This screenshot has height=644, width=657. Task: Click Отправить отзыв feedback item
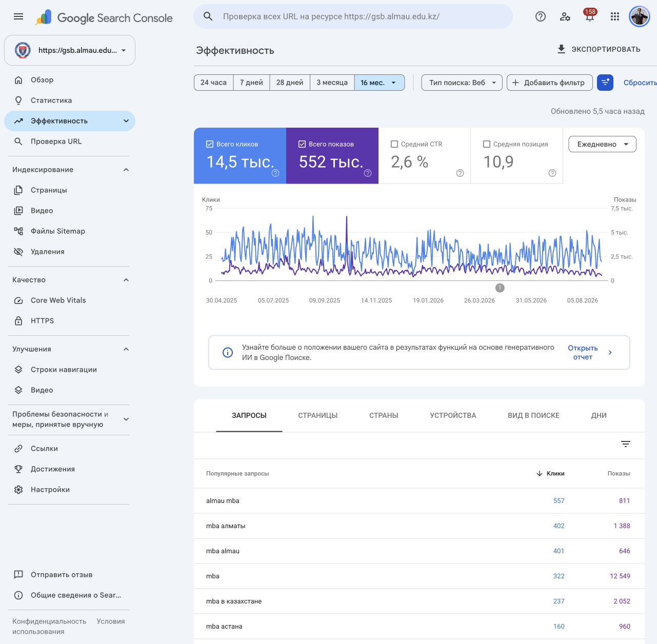click(70, 575)
